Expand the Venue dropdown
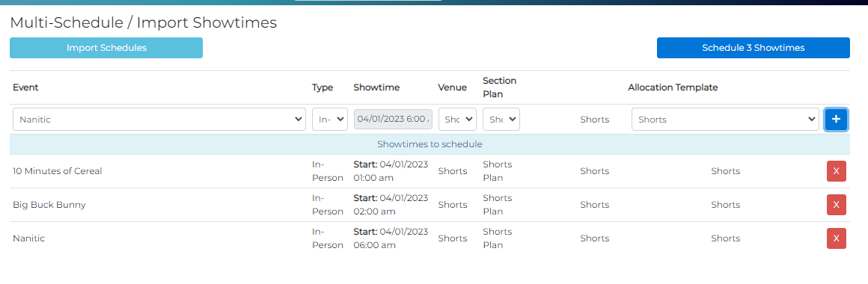This screenshot has height=284, width=868. pyautogui.click(x=457, y=120)
